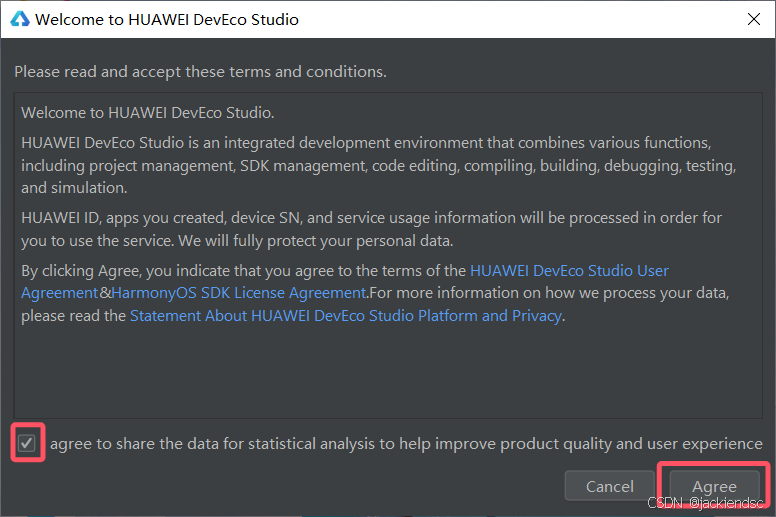Click the 'agree to share the data' label text
Screen dimensions: 776x517
[x=406, y=443]
